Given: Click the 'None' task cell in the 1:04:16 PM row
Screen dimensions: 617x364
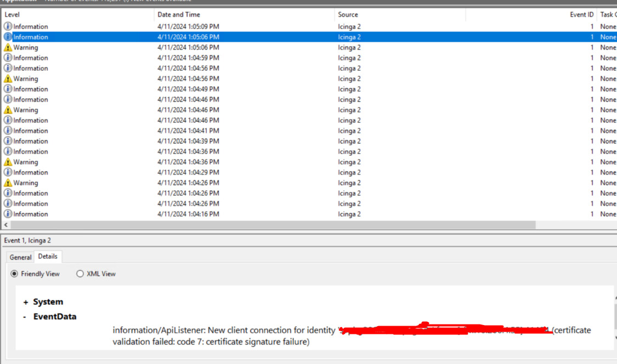Looking at the screenshot, I should pyautogui.click(x=608, y=214).
